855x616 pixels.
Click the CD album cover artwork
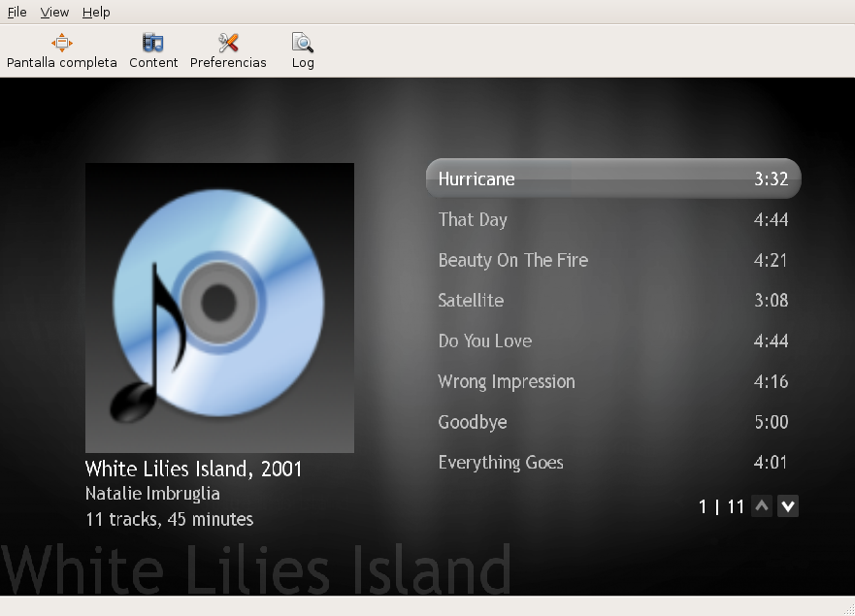(x=219, y=308)
